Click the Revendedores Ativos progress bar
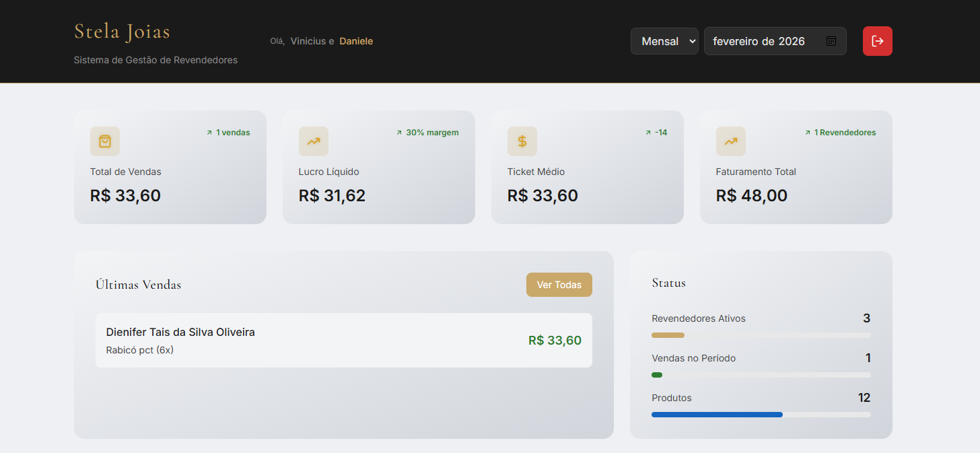 pos(761,335)
